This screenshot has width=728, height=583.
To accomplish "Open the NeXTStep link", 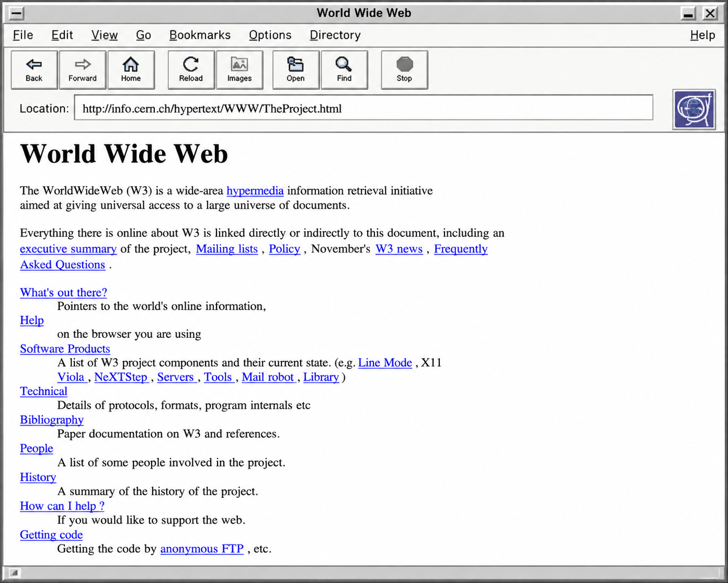I will [x=120, y=377].
